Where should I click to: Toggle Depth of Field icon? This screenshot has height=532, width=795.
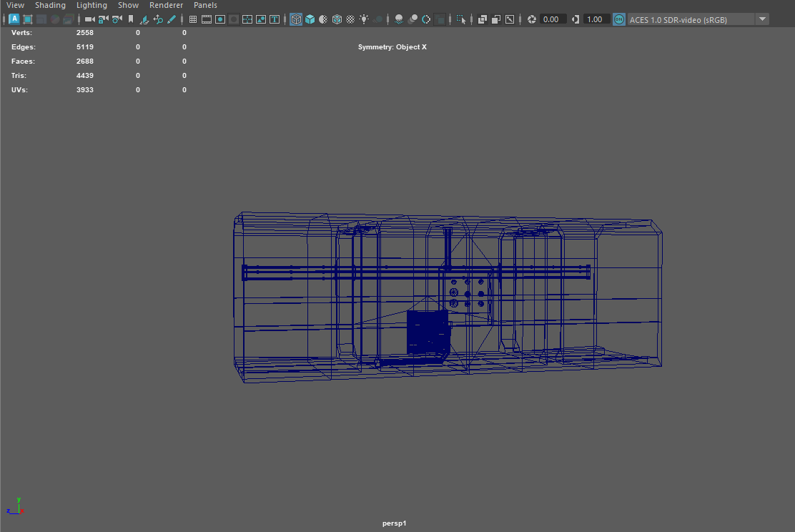coord(440,19)
